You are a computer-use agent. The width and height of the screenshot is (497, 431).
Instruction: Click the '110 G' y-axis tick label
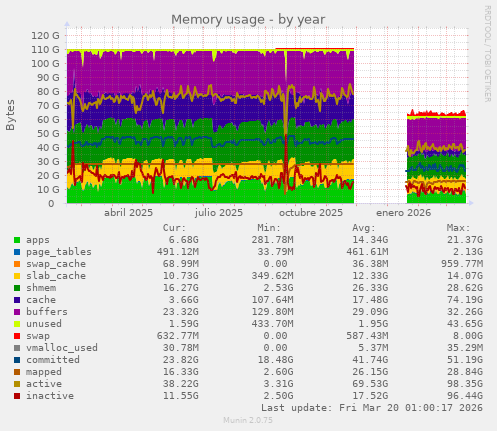(x=45, y=49)
